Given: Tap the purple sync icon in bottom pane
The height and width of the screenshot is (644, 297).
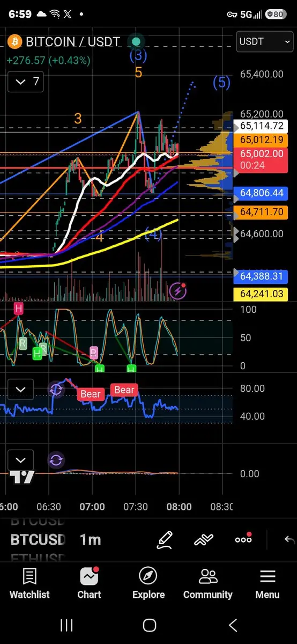Looking at the screenshot, I should click(56, 460).
